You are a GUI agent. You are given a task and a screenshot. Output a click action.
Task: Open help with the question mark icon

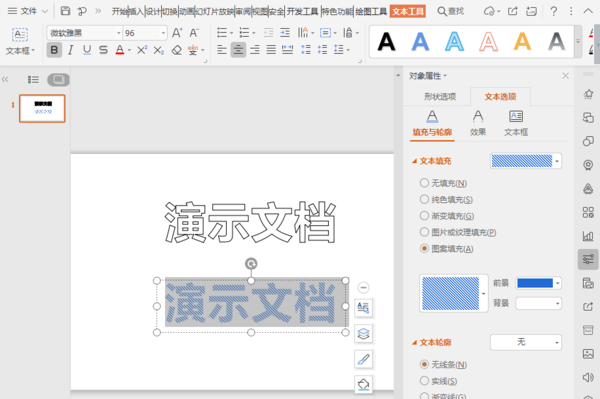tap(553, 11)
